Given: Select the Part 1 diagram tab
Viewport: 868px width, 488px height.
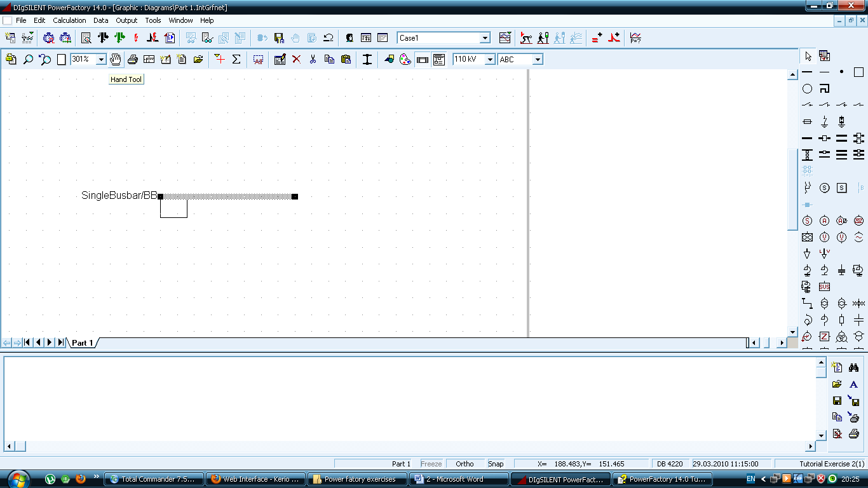Looking at the screenshot, I should 83,343.
